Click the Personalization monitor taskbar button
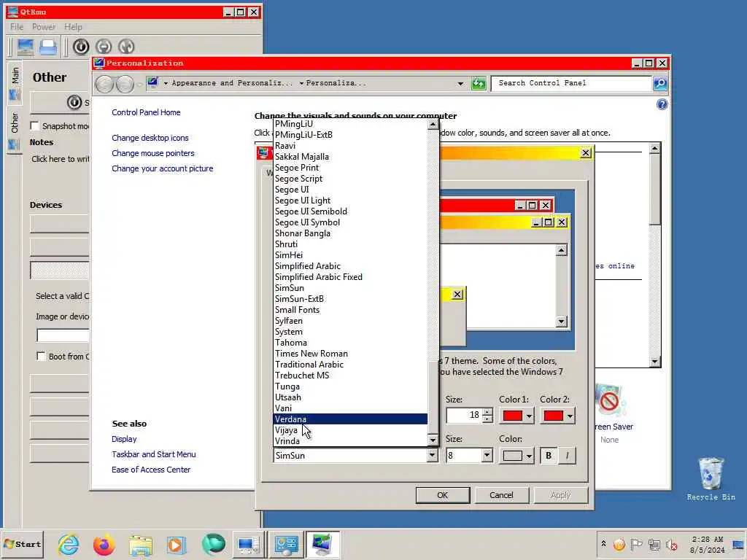 [322, 544]
